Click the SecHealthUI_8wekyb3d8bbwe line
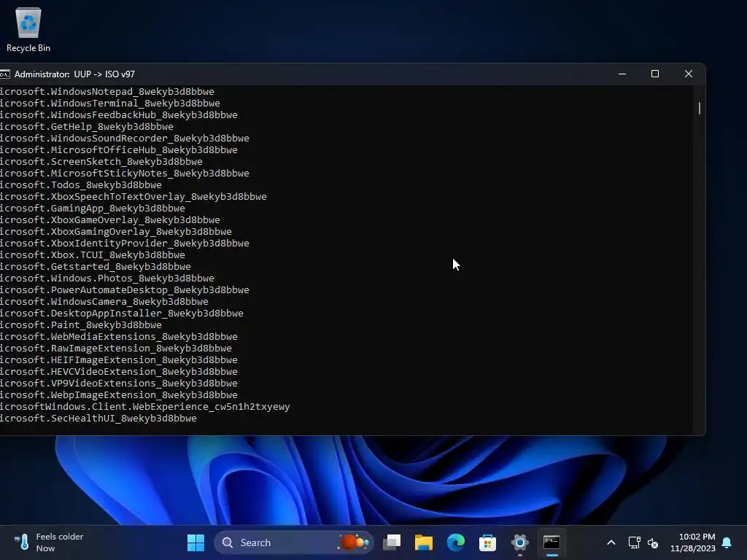 (x=98, y=418)
